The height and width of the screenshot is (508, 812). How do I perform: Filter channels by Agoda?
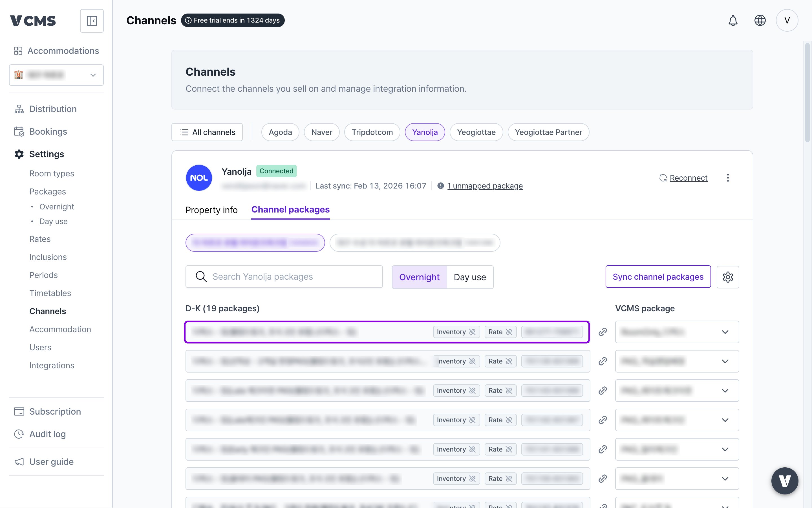[x=280, y=132]
